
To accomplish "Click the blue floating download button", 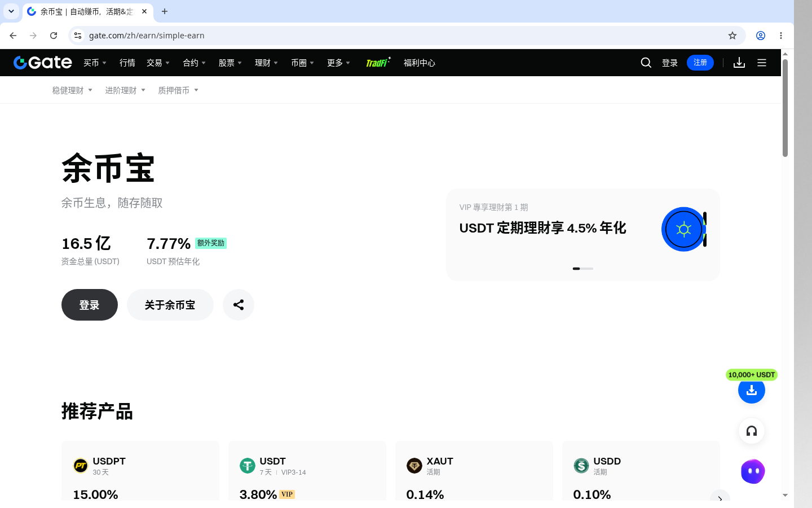I will [x=752, y=390].
